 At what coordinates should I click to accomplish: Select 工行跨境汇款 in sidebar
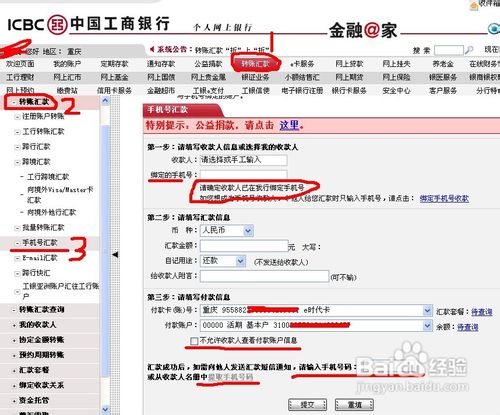click(x=48, y=177)
